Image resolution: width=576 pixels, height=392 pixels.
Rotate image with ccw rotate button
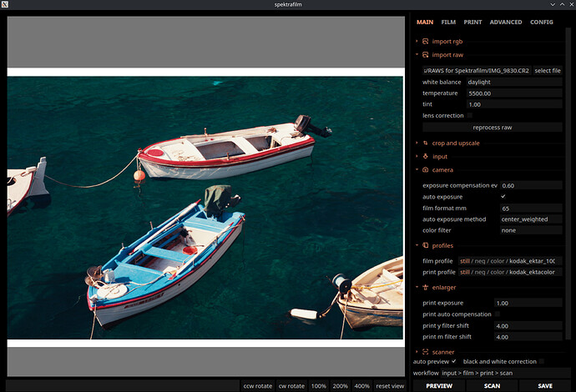[257, 386]
